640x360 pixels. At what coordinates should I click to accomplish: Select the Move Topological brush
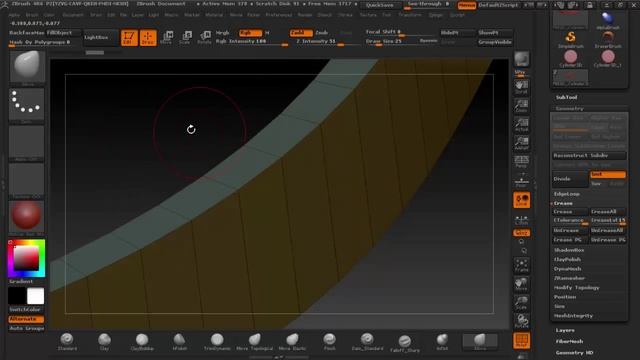click(254, 342)
